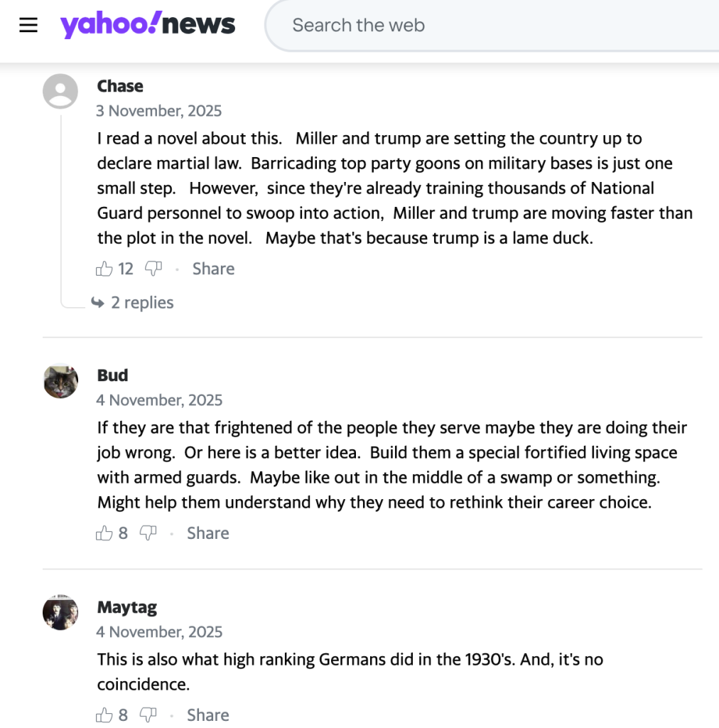
Task: Click the Yahoo News logo
Action: pyautogui.click(x=148, y=26)
